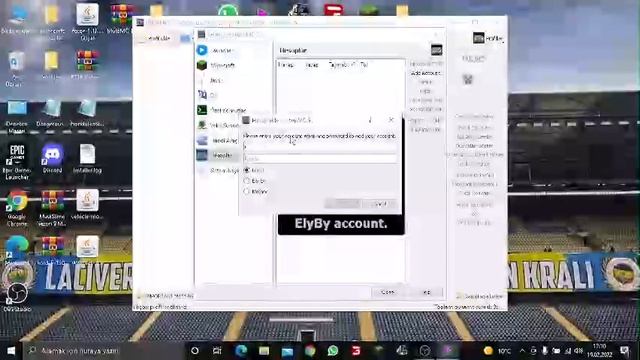Image resolution: width=640 pixels, height=360 pixels.
Task: Open Chrome from the taskbar
Action: [310, 351]
